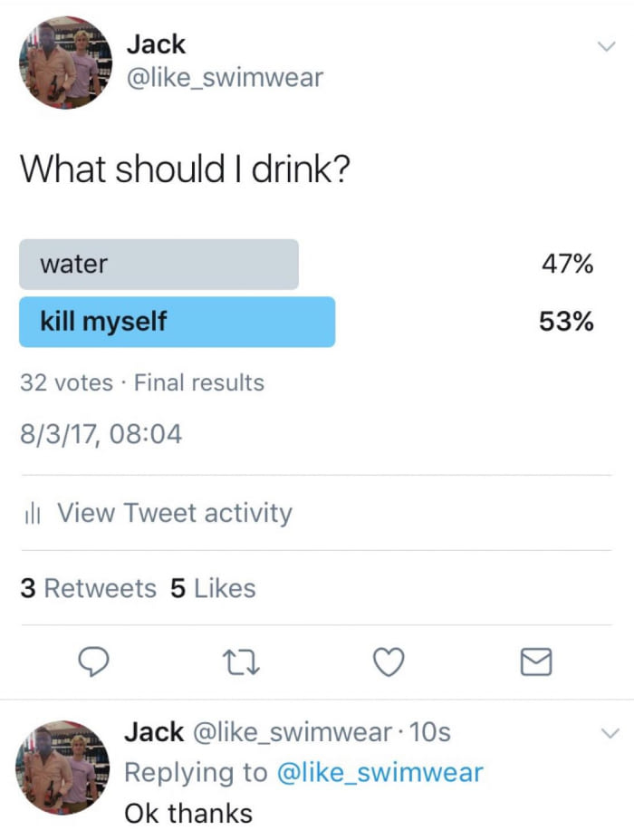This screenshot has width=634, height=840.
Task: Share tweet via envelope message icon
Action: coord(536,661)
